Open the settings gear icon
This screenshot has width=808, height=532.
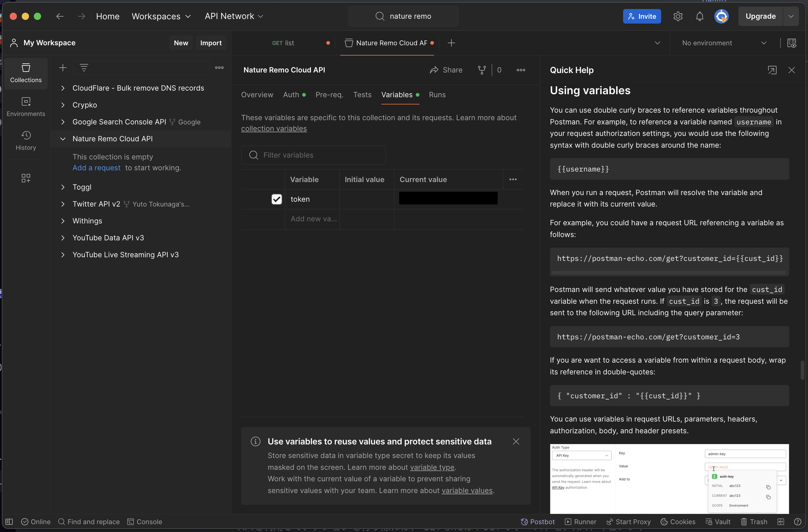click(678, 16)
